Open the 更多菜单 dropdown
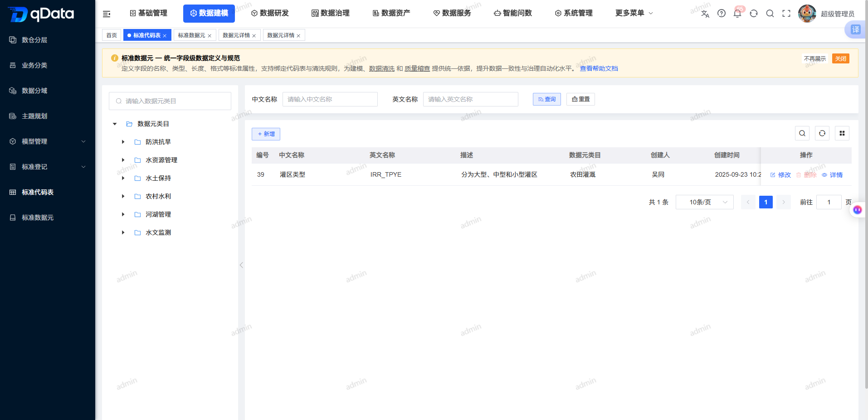The height and width of the screenshot is (420, 868). point(634,13)
